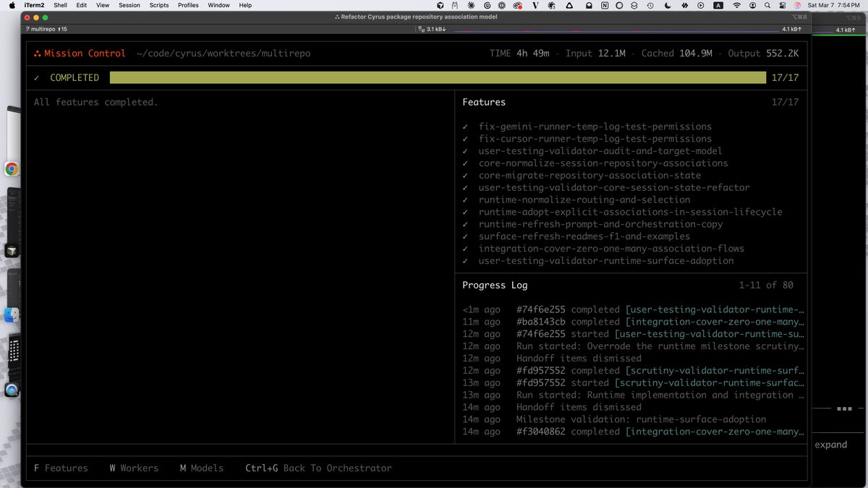Viewport: 868px width, 488px height.
Task: Click Ctrl+G Back To Orchestrator
Action: (x=318, y=468)
